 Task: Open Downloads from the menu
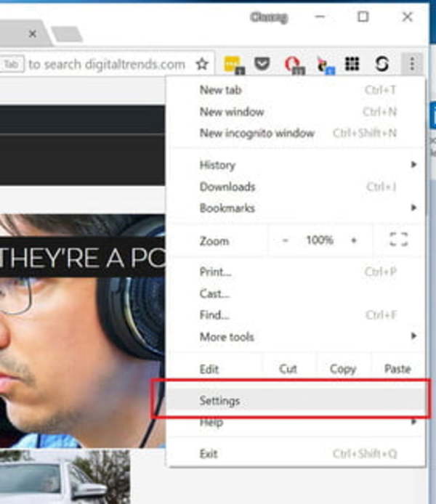tap(296, 187)
